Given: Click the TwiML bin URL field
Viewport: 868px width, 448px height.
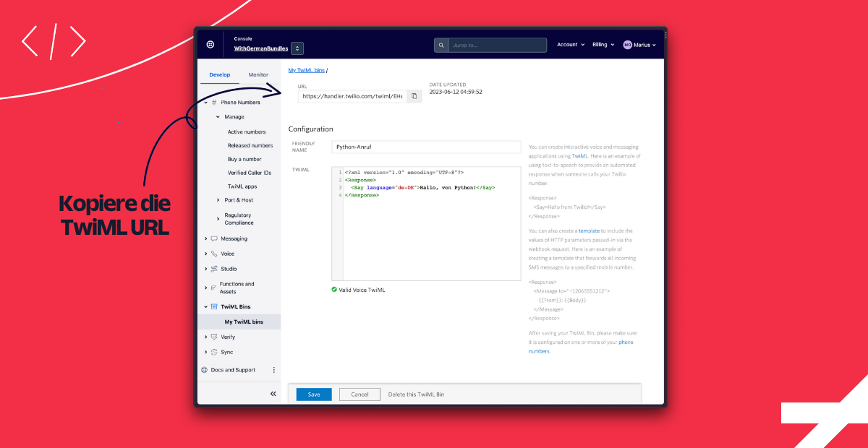Looking at the screenshot, I should point(353,96).
